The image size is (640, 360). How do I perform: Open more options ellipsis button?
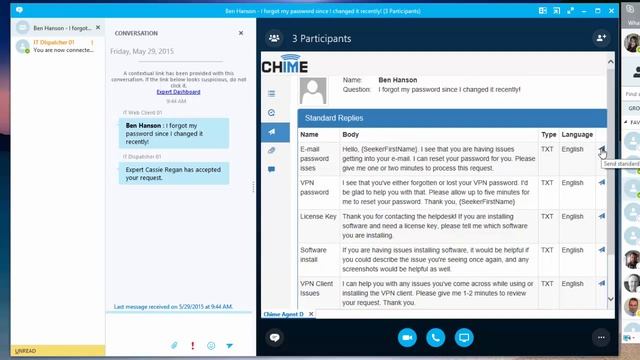click(x=601, y=338)
